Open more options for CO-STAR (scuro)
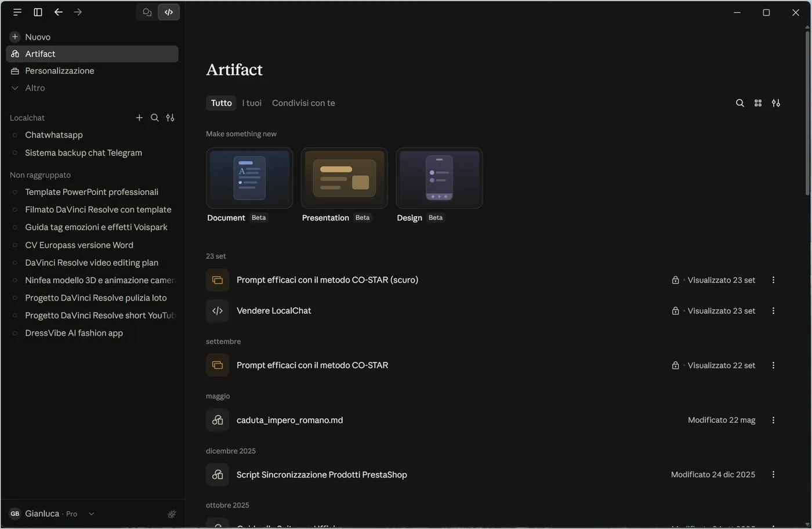 point(773,280)
